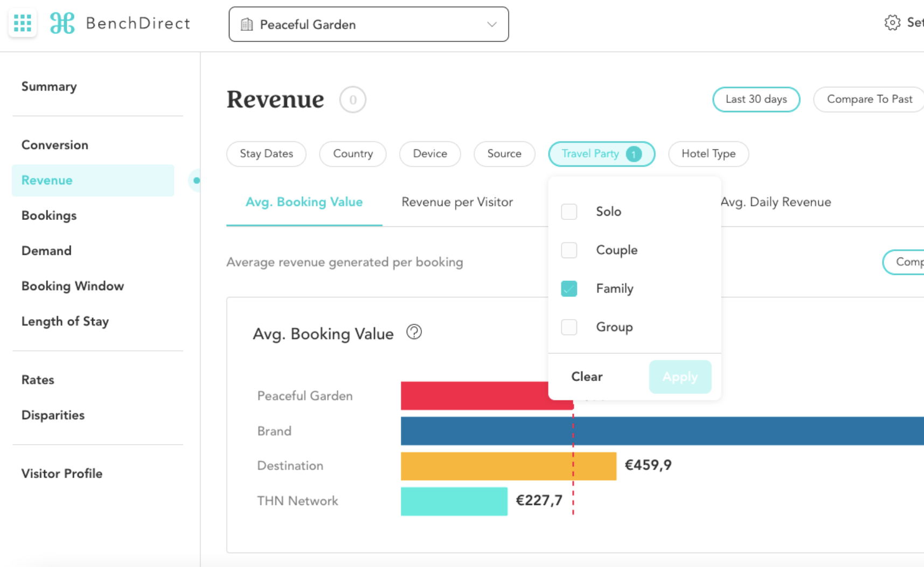
Task: Click the help icon next to Avg. Booking Value
Action: [x=414, y=333]
